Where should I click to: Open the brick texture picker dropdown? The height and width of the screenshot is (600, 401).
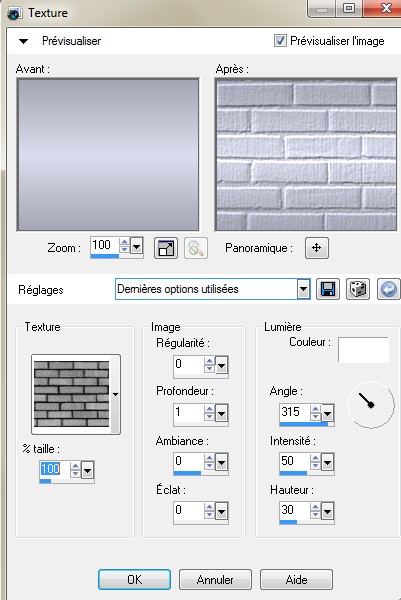click(x=115, y=394)
